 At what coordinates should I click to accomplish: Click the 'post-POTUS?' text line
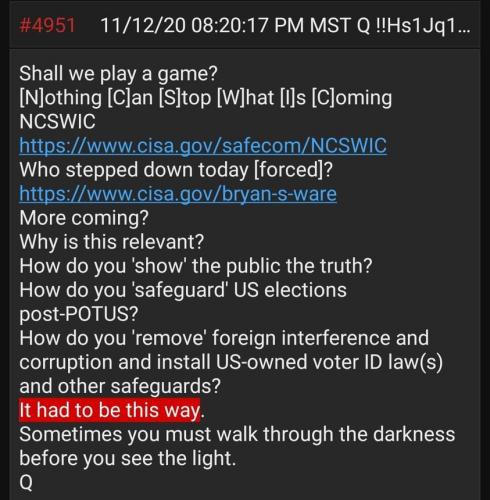point(79,314)
